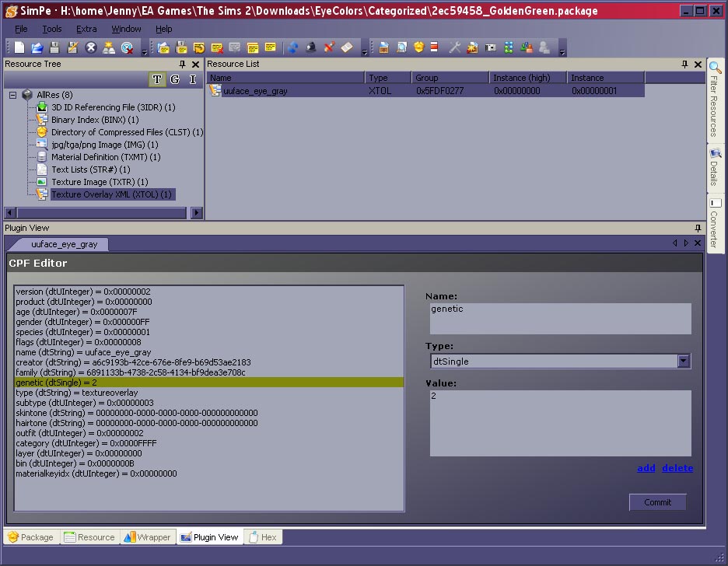This screenshot has height=566, width=728.
Task: Toggle the I view mode in Resource Tree
Action: [x=193, y=79]
